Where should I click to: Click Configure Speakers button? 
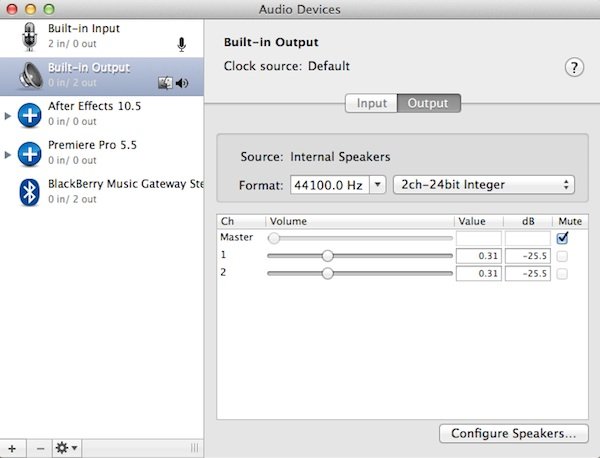pyautogui.click(x=514, y=434)
